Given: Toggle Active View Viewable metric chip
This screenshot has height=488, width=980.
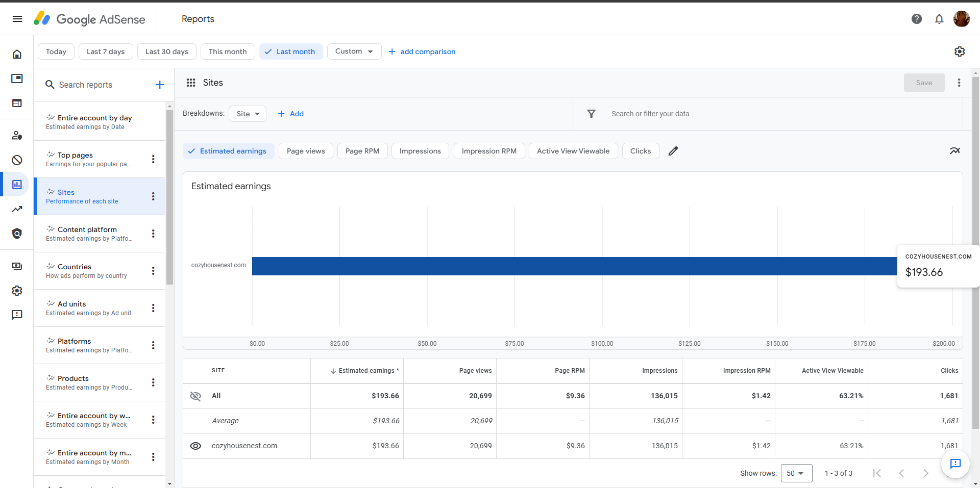Looking at the screenshot, I should click(x=573, y=151).
